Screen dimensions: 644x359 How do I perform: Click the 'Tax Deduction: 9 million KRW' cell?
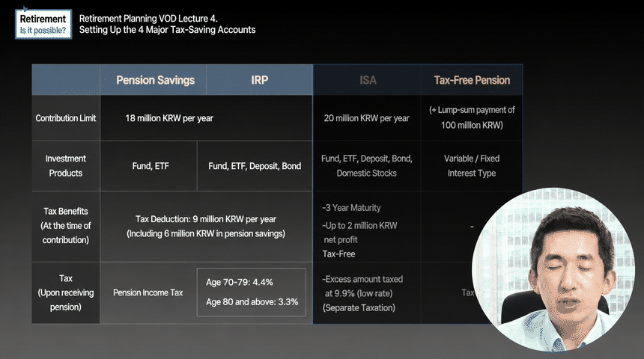coord(206,226)
